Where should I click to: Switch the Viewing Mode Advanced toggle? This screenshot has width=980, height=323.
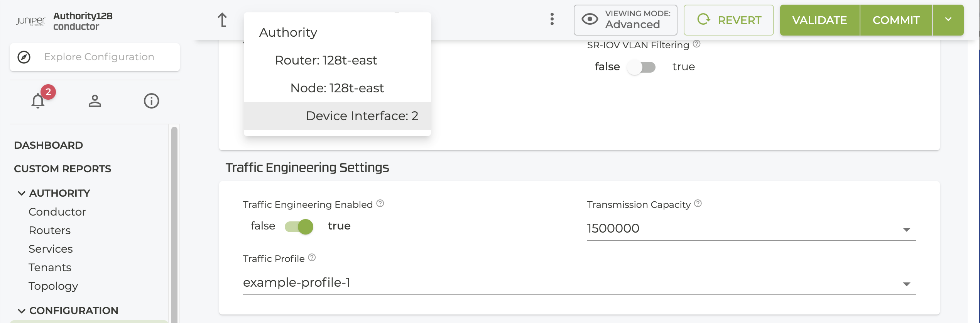click(625, 20)
